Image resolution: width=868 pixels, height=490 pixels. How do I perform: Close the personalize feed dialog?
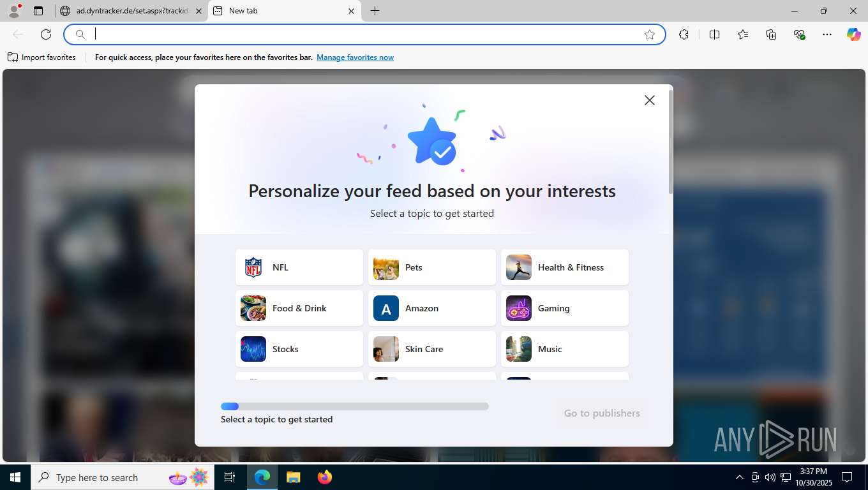(650, 100)
